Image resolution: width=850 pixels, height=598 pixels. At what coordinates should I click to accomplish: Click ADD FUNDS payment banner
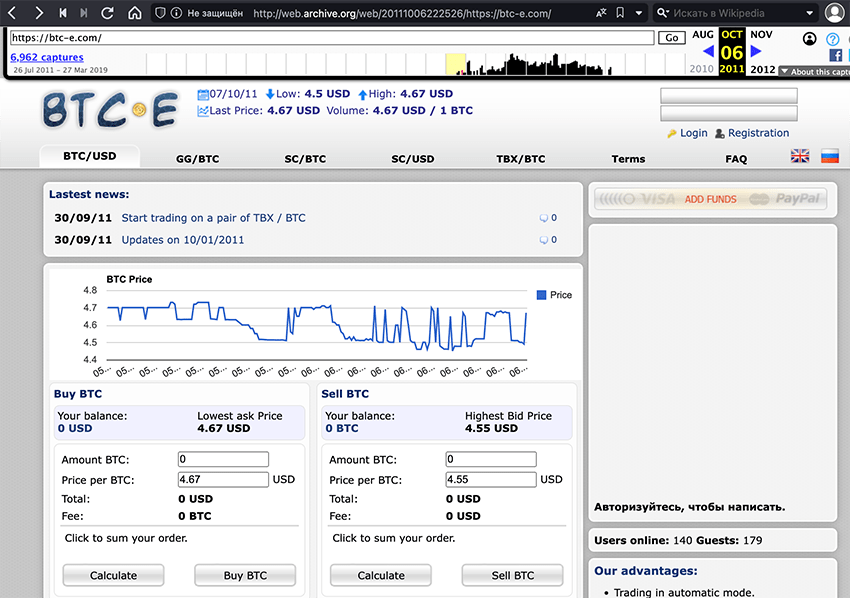point(710,199)
